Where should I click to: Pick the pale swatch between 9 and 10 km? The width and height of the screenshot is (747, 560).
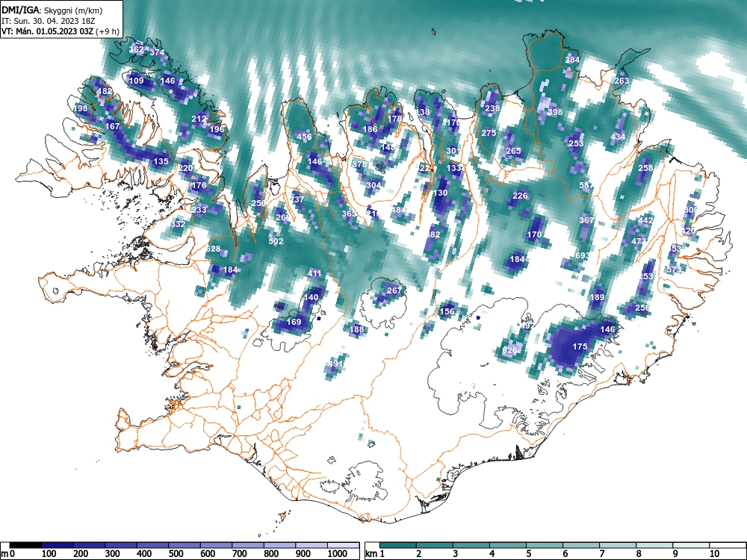pyautogui.click(x=691, y=545)
